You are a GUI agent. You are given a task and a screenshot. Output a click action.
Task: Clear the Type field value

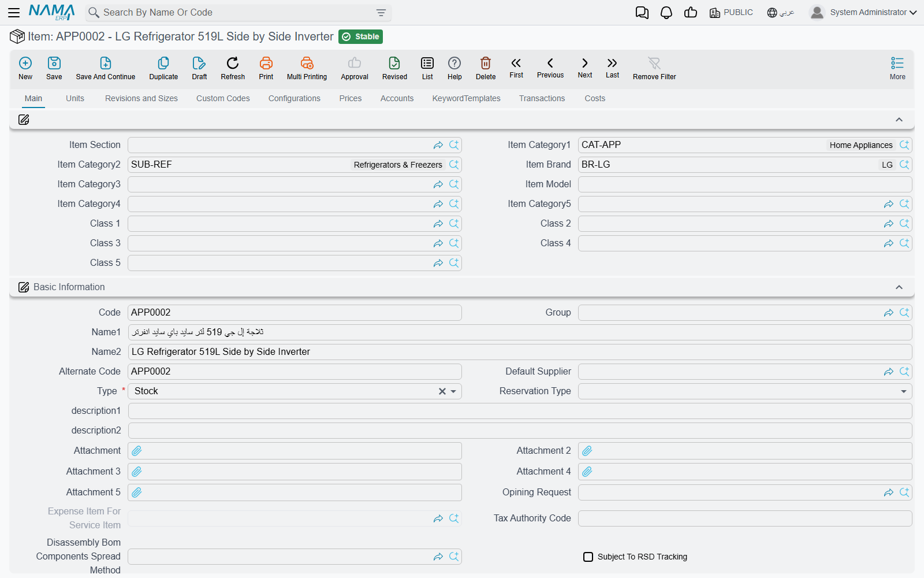coord(442,391)
